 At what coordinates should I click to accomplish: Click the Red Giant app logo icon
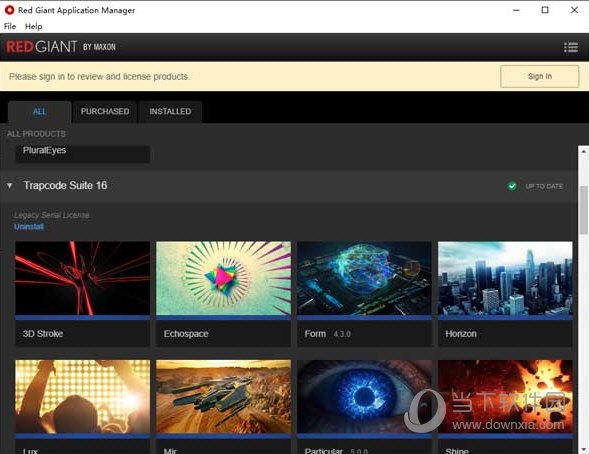[9, 10]
